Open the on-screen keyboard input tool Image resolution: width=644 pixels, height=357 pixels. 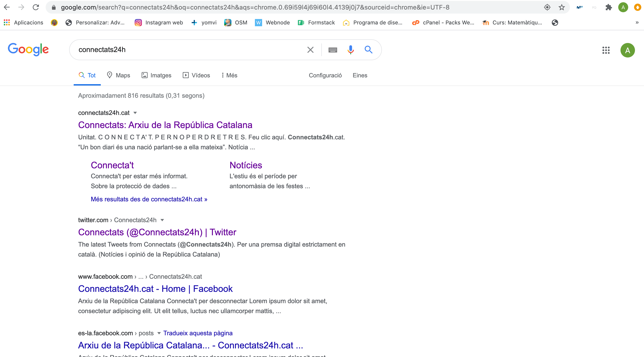(x=332, y=50)
